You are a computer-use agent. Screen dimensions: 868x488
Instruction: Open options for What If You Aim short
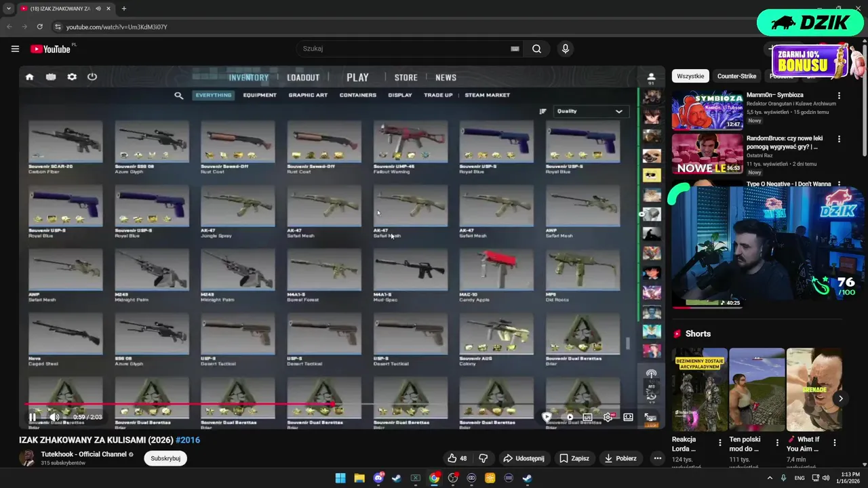tap(834, 443)
